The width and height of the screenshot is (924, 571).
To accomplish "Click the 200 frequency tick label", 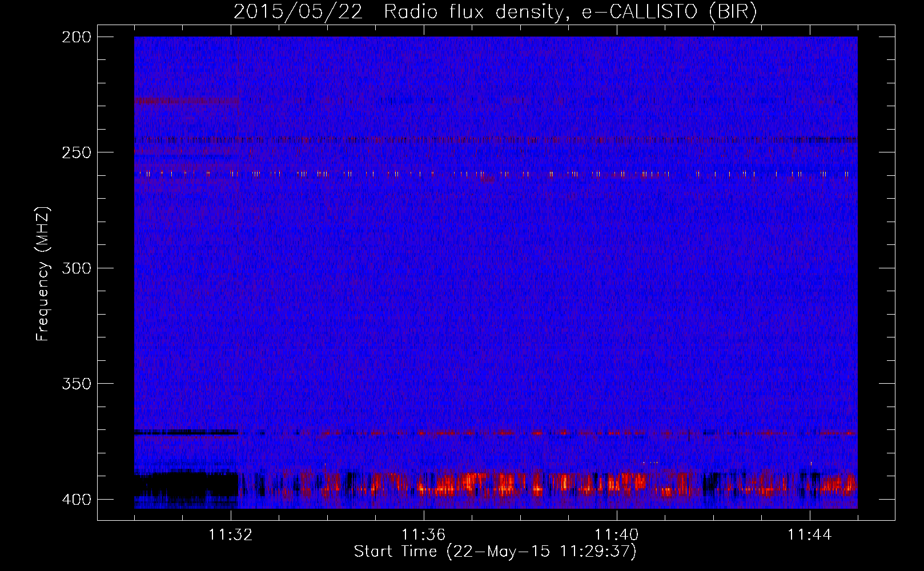I will 76,37.
